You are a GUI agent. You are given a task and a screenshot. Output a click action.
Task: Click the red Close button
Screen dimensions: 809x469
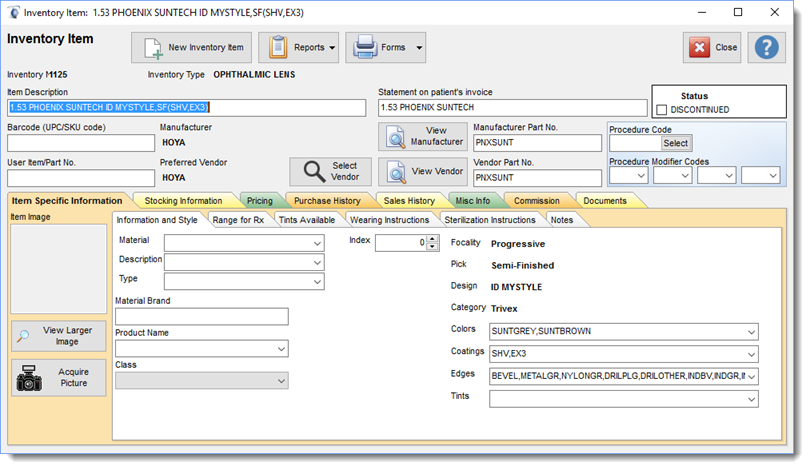tap(712, 47)
